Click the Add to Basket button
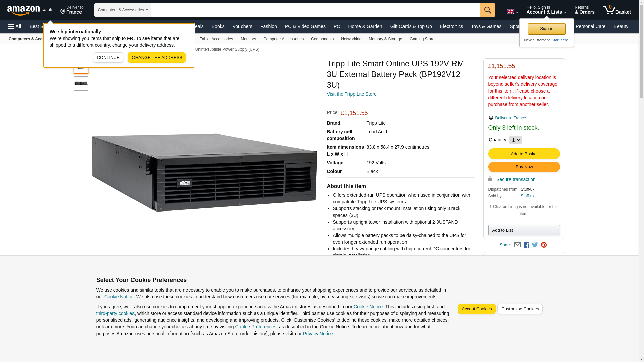The width and height of the screenshot is (644, 362). pos(524,154)
